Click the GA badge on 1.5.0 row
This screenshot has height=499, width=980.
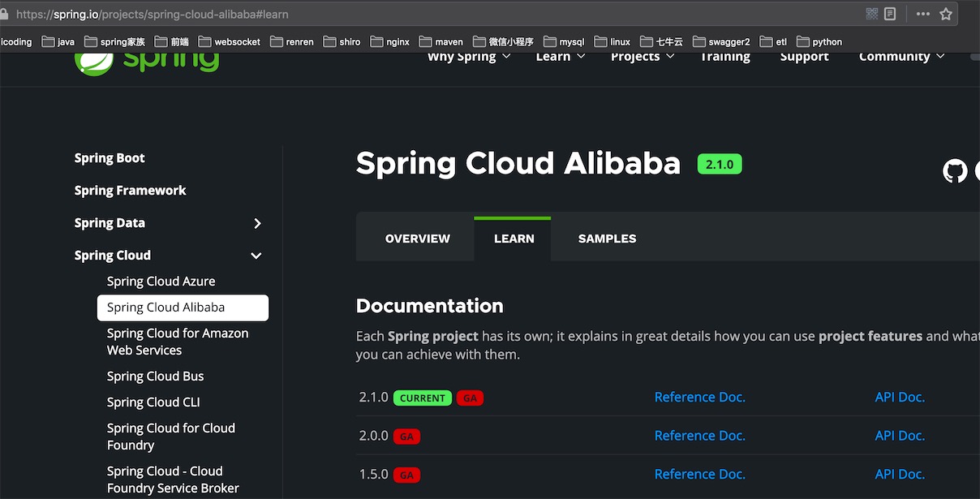pos(406,475)
